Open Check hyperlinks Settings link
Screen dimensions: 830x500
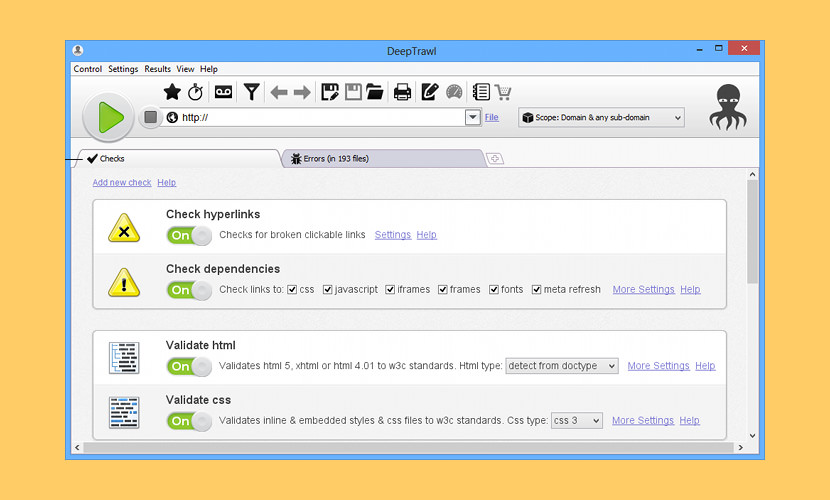tap(393, 235)
